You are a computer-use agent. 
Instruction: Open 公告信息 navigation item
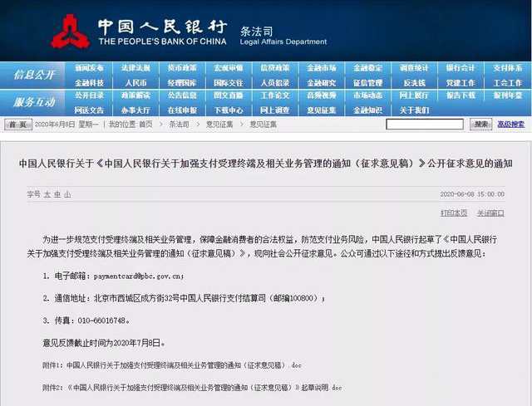click(182, 95)
